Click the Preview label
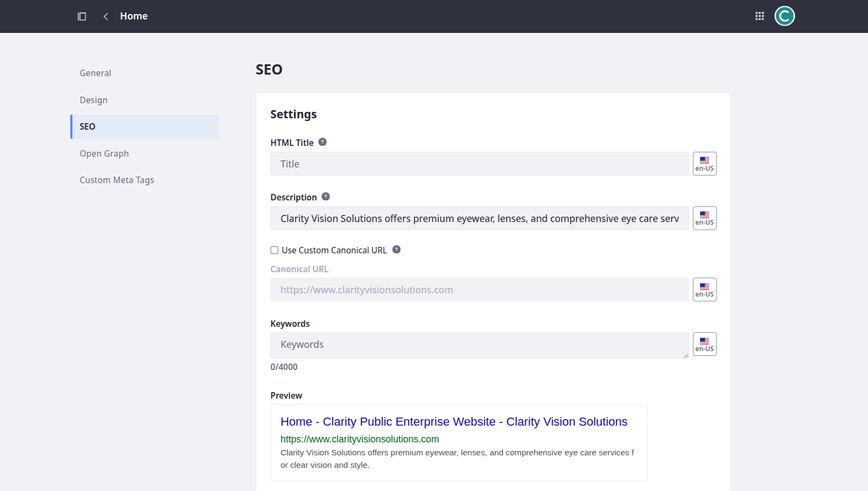868x491 pixels. pos(286,395)
